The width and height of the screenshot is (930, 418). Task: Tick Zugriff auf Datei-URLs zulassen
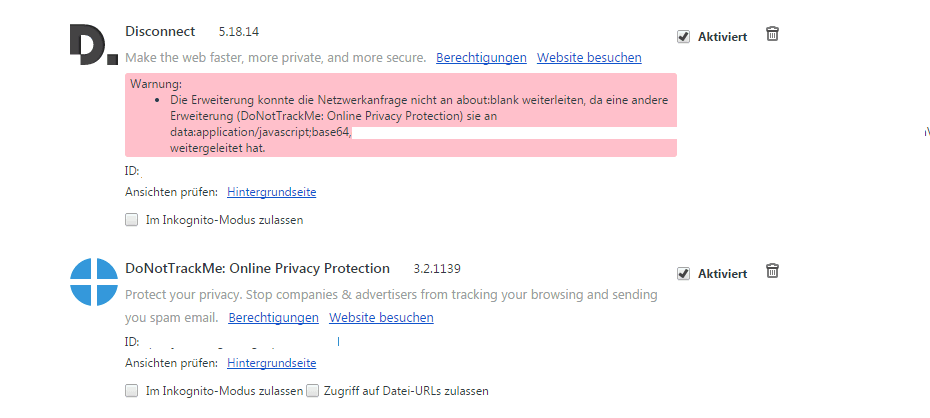pyautogui.click(x=313, y=391)
